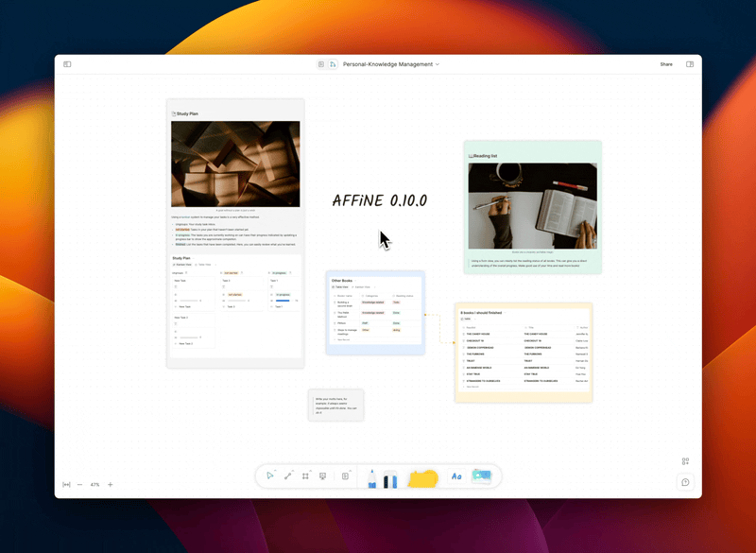The height and width of the screenshot is (553, 756).
Task: Click the Study Plan note title
Action: pyautogui.click(x=187, y=113)
